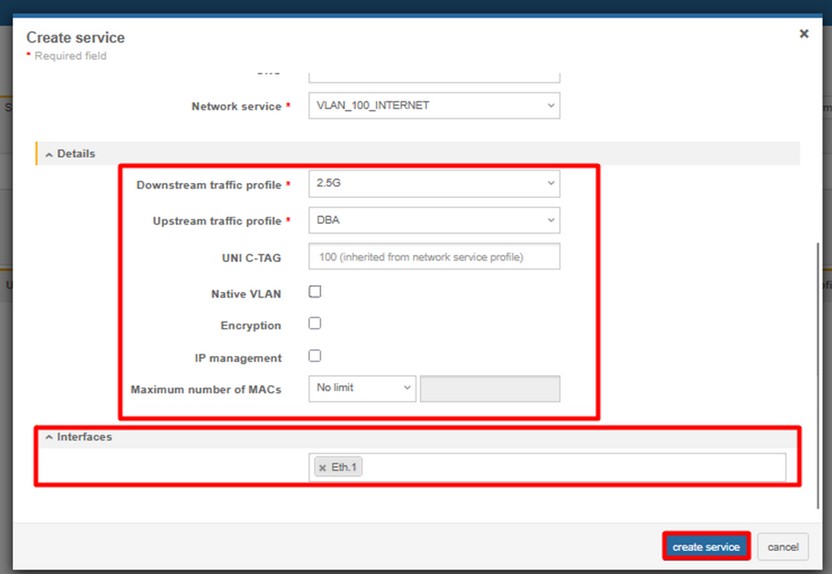This screenshot has width=832, height=574.
Task: Tick the IP management checkbox
Action: [x=315, y=356]
